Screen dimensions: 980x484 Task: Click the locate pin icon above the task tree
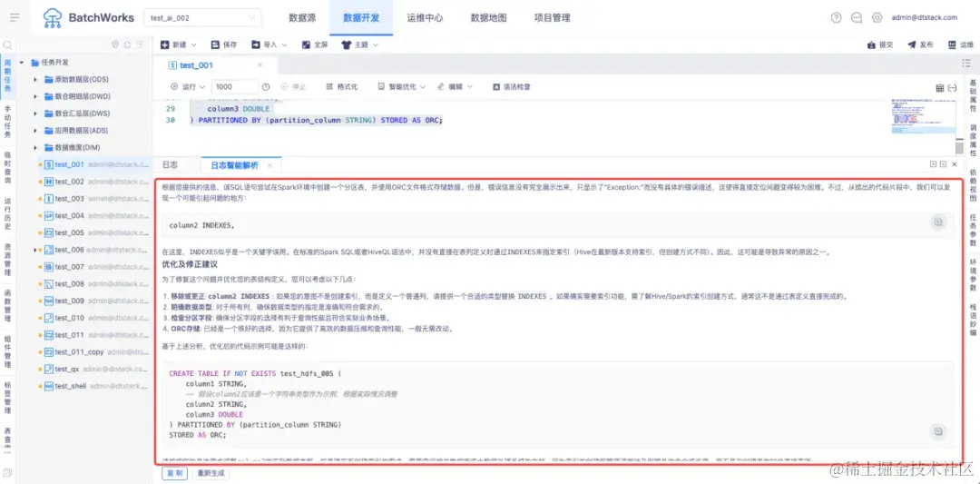click(x=115, y=45)
